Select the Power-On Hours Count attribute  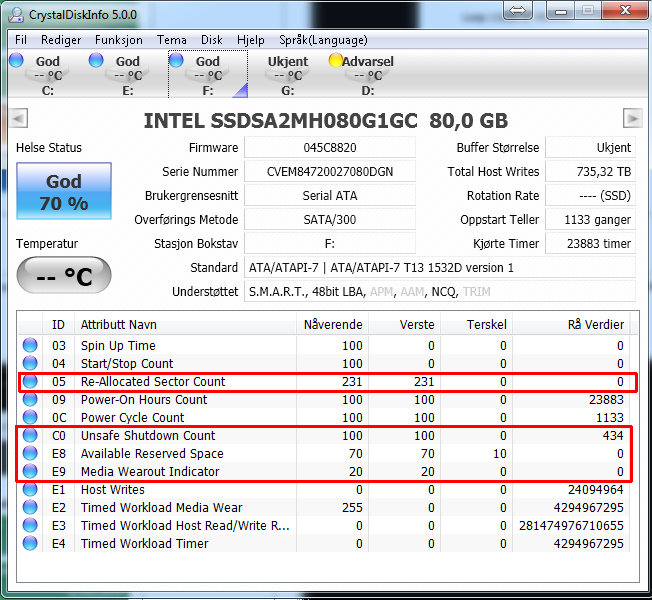(x=144, y=400)
